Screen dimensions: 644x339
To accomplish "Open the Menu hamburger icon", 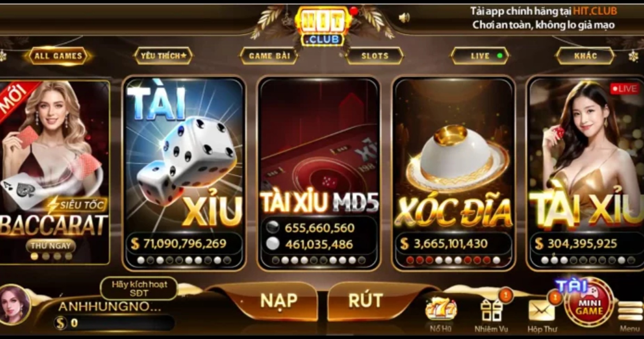I will point(630,311).
